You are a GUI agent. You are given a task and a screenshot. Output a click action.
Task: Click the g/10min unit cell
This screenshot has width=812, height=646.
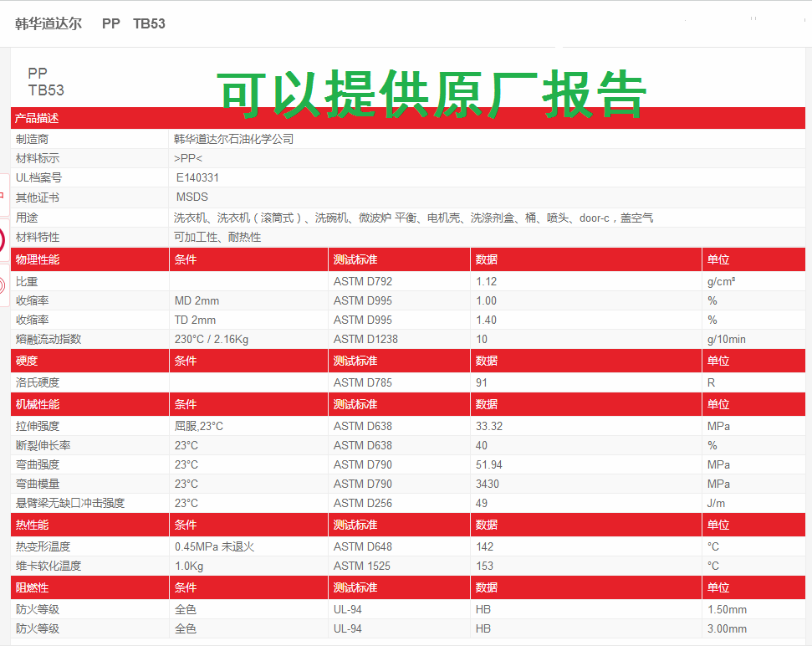[x=727, y=340]
